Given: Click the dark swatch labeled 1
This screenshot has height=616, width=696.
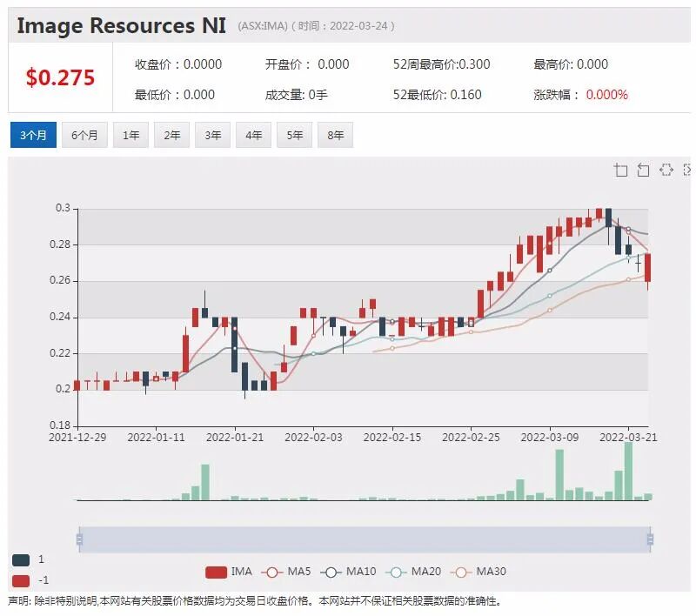Looking at the screenshot, I should coord(21,559).
